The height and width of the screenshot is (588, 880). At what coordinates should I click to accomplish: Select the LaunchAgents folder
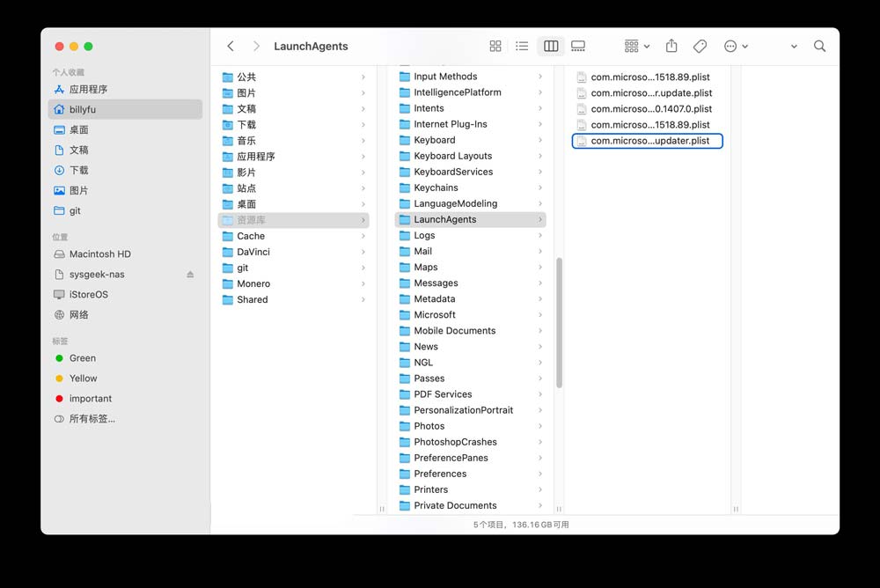(470, 219)
